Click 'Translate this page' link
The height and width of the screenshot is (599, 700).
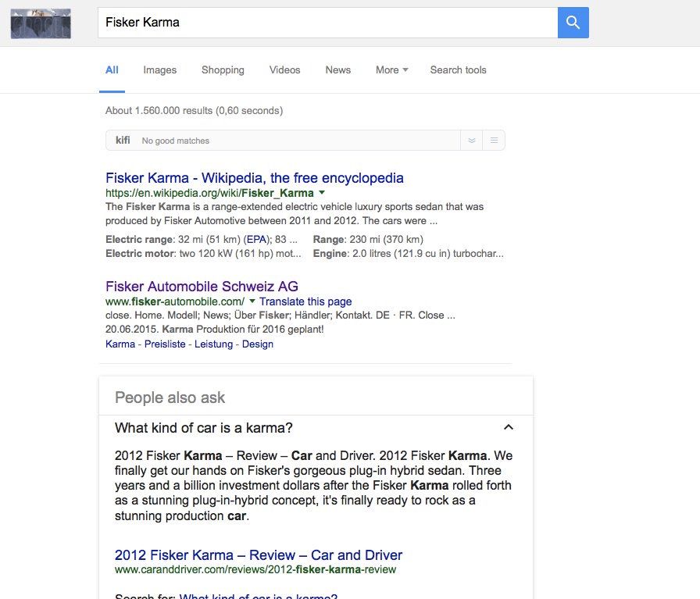(x=305, y=301)
